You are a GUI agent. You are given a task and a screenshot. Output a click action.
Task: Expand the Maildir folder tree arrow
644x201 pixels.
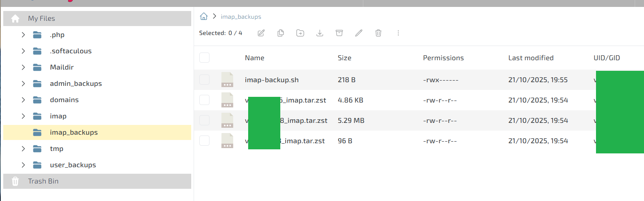(x=23, y=67)
